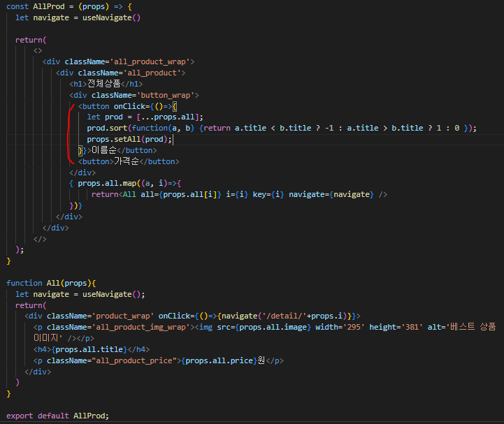Click the width value '295'
This screenshot has height=424, width=504.
[354, 327]
